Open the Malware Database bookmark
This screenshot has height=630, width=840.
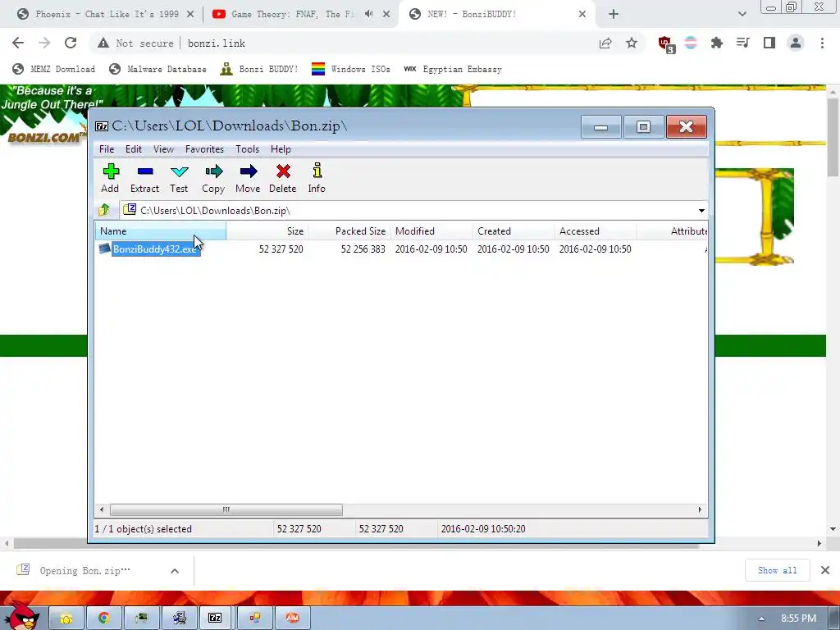157,69
